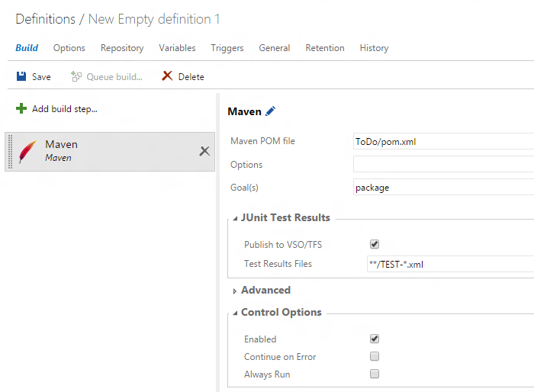The width and height of the screenshot is (534, 392).
Task: Click Add build step... link
Action: tap(65, 109)
